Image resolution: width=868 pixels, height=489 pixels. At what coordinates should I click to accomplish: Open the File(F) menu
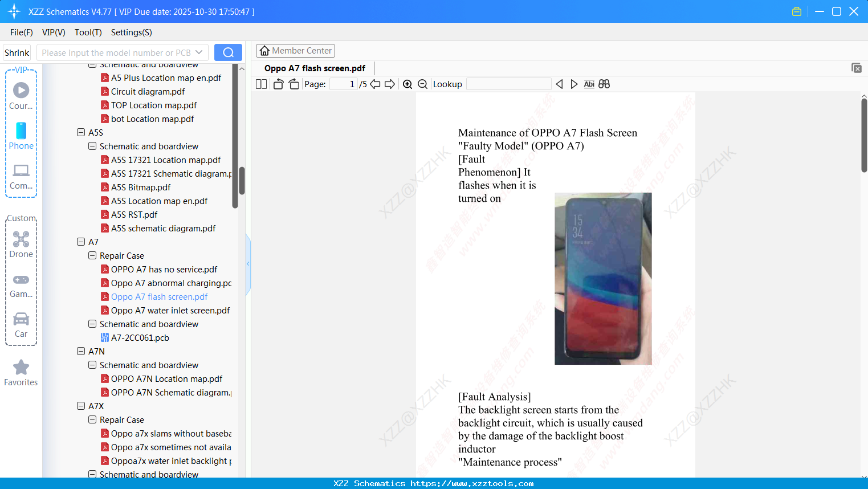22,32
